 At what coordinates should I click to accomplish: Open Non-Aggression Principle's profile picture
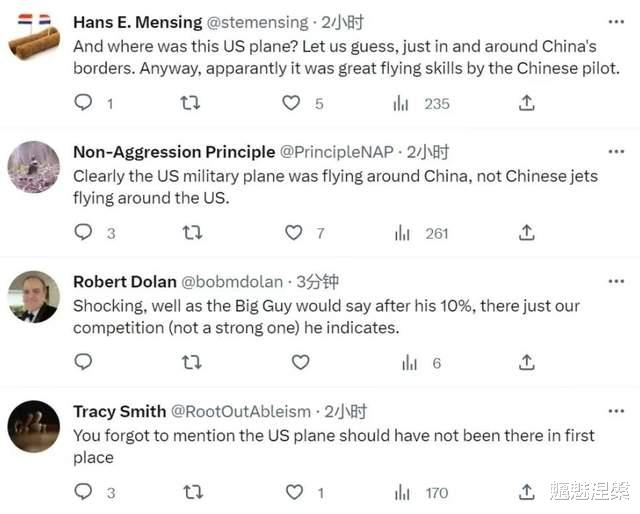[34, 166]
